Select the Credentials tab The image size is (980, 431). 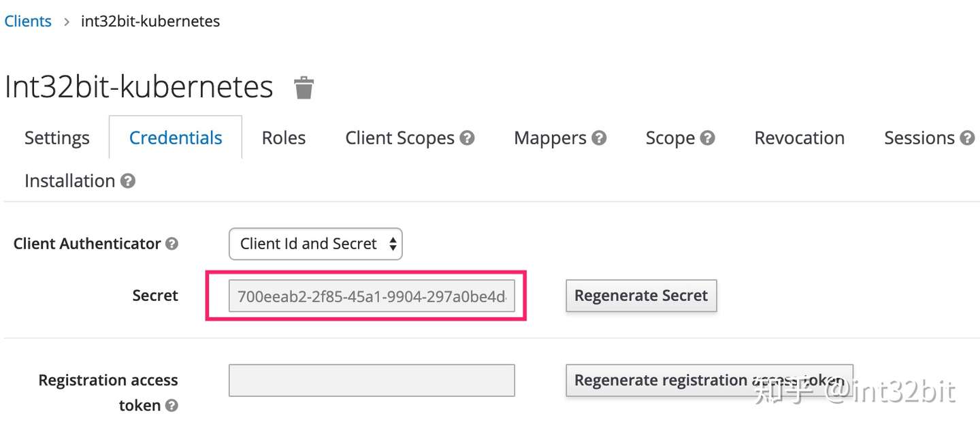176,138
